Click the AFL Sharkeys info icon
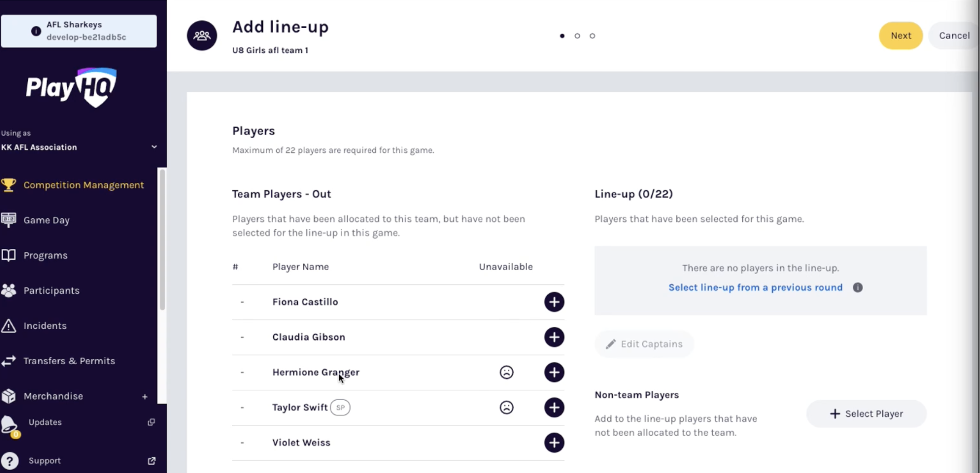Viewport: 980px width, 473px height. 36,31
